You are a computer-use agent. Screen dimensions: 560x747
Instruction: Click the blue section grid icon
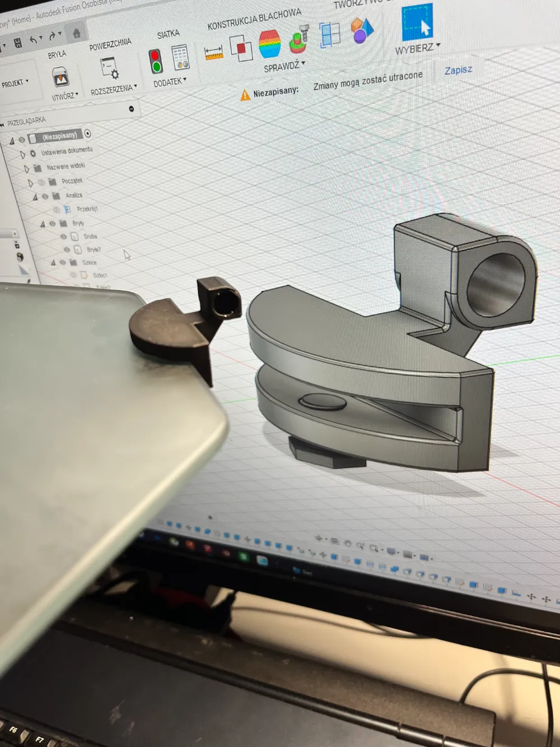pos(330,35)
